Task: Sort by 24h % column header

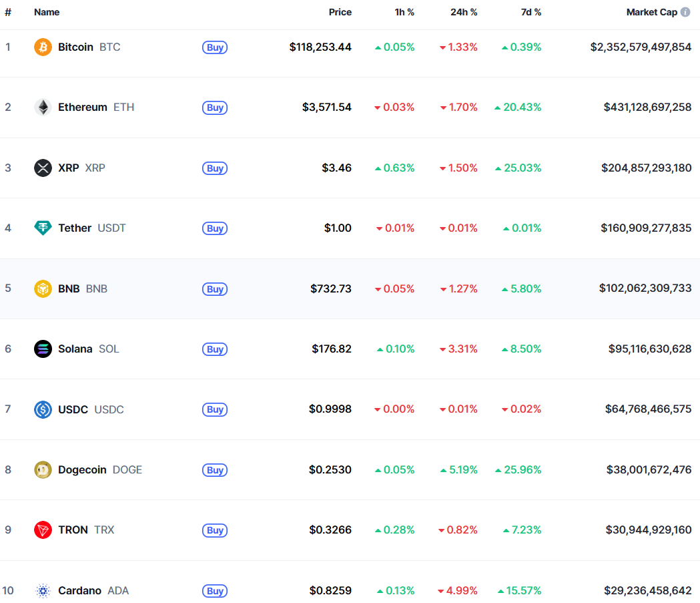Action: 463,12
